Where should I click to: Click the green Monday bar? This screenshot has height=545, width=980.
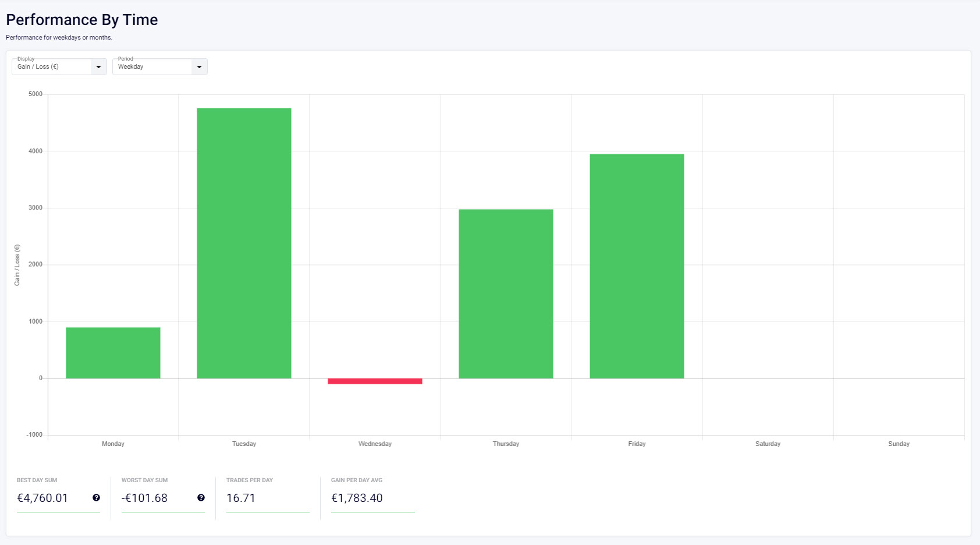(113, 353)
